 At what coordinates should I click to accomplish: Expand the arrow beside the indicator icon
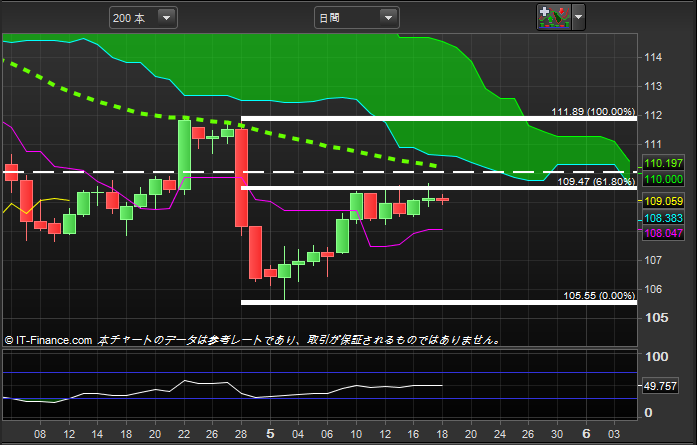coord(578,17)
